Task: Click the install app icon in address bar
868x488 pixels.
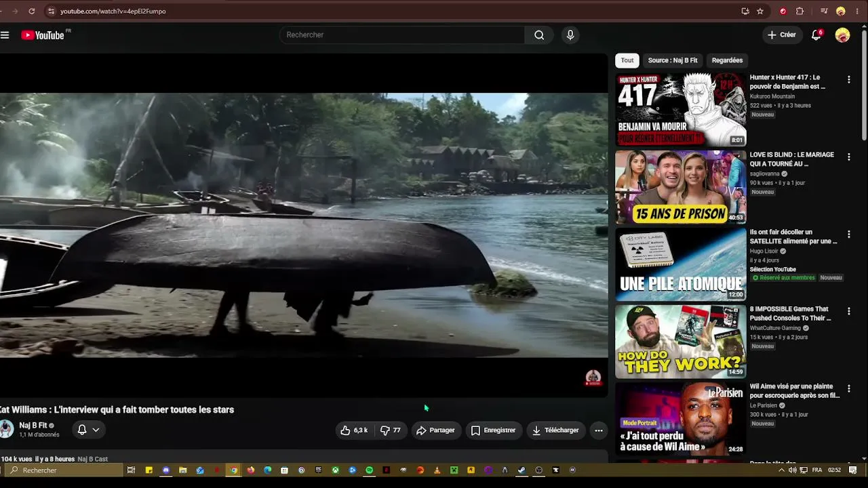Action: pos(745,11)
